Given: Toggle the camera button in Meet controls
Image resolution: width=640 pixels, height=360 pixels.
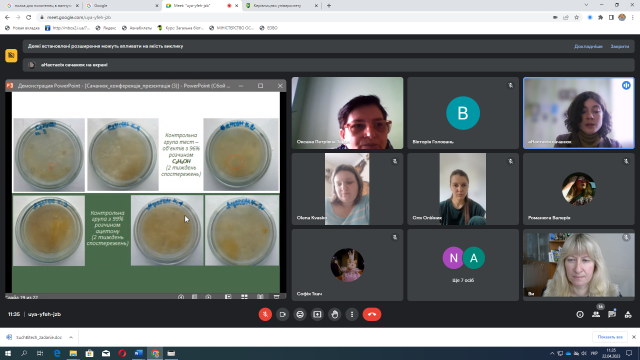Looking at the screenshot, I should click(x=282, y=314).
